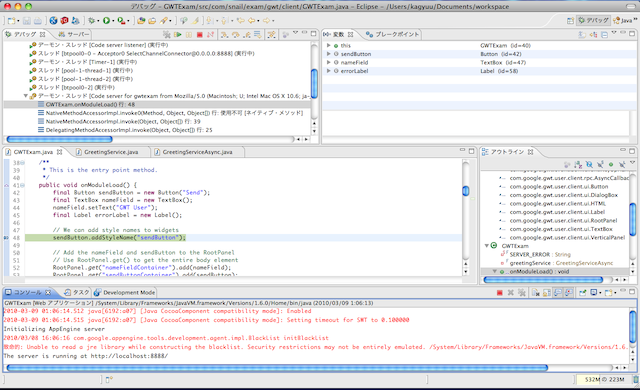Click the Step Over icon

(236, 35)
